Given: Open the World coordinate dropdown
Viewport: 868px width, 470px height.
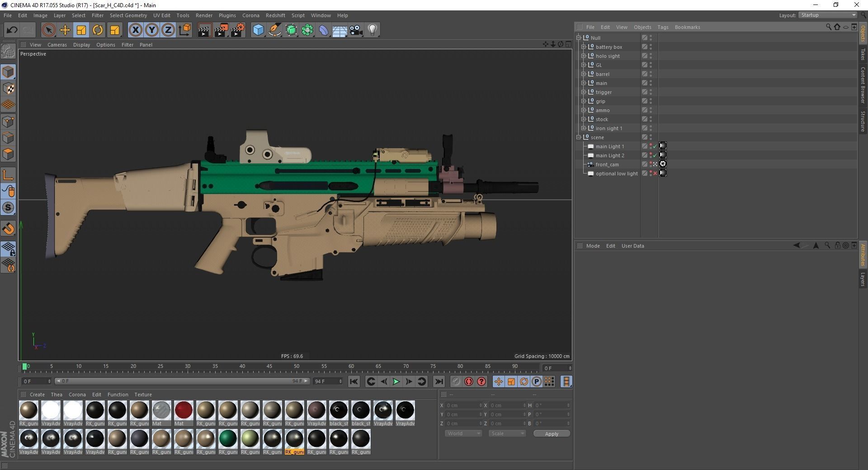Looking at the screenshot, I should [463, 433].
